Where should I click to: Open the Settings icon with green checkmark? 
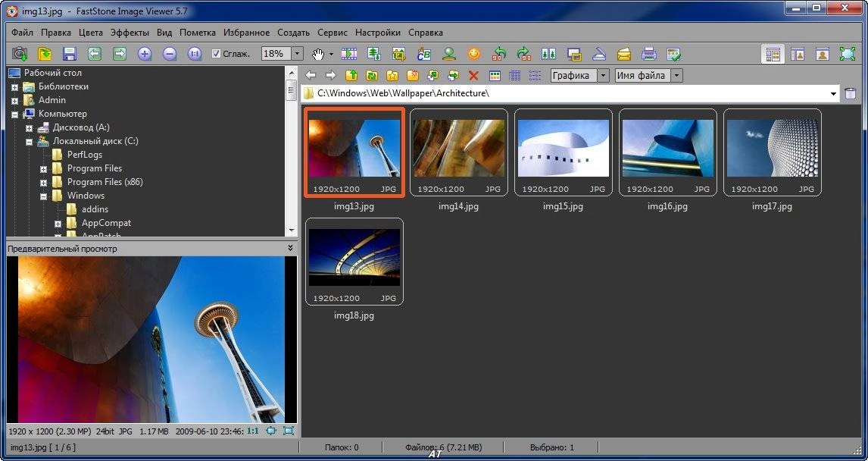tap(673, 54)
